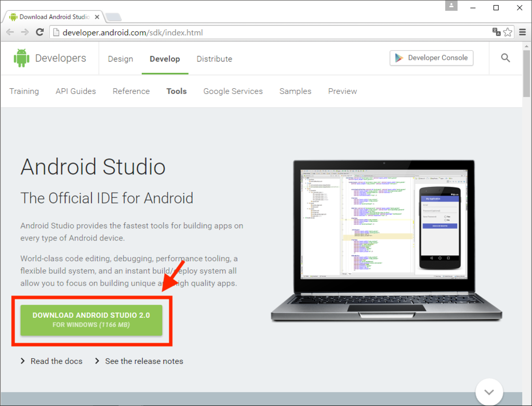Image resolution: width=532 pixels, height=406 pixels.
Task: Reload the page with refresh icon
Action: [39, 32]
